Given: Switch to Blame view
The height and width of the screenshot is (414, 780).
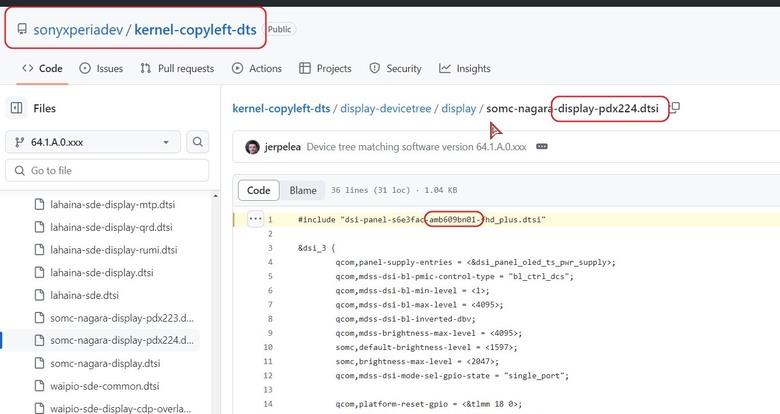Looking at the screenshot, I should point(303,190).
